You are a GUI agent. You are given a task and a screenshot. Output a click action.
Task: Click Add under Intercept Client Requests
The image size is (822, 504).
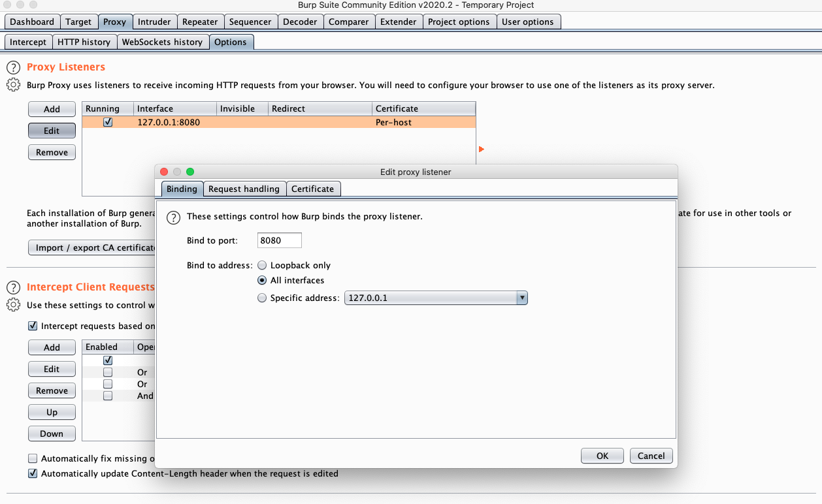point(52,347)
